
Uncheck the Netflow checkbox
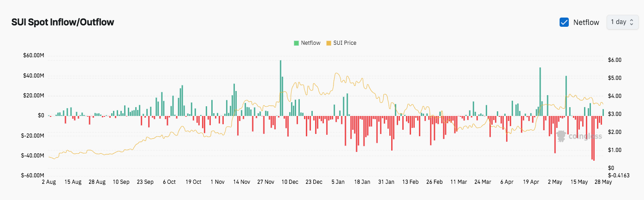click(564, 22)
